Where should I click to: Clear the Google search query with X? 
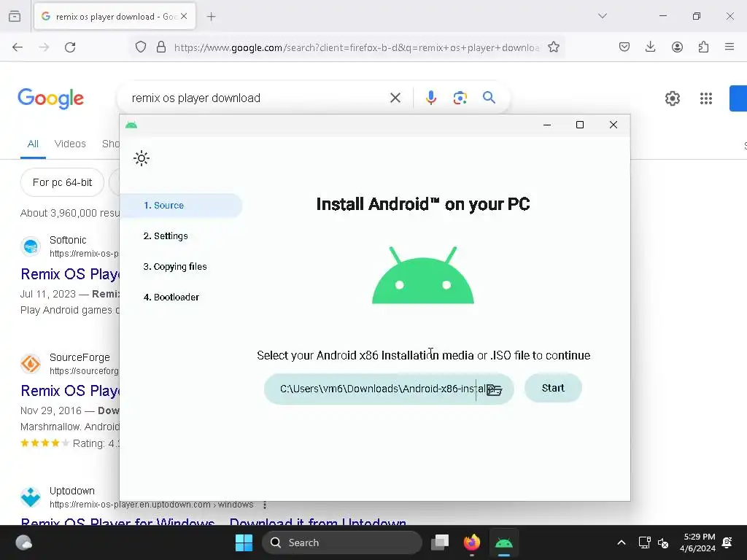pos(395,98)
